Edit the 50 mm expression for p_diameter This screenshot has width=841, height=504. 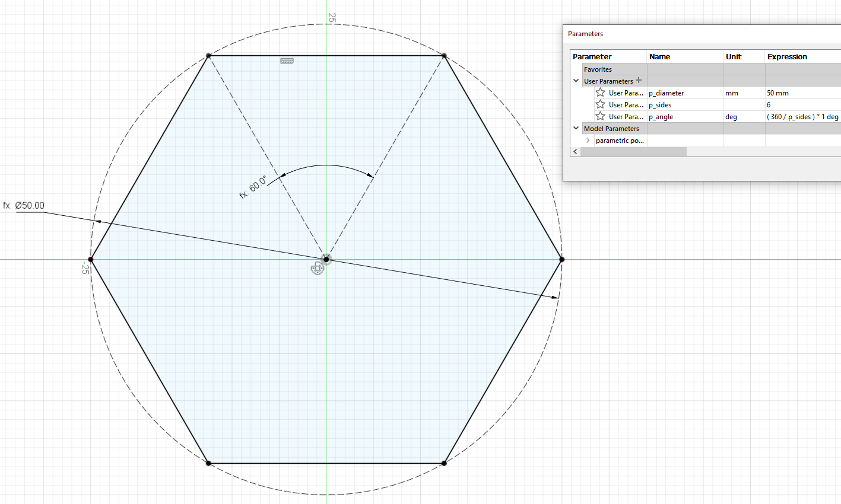tap(777, 93)
